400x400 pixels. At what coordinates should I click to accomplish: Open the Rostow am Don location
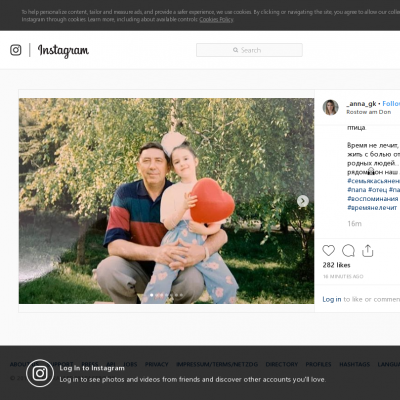pos(369,112)
